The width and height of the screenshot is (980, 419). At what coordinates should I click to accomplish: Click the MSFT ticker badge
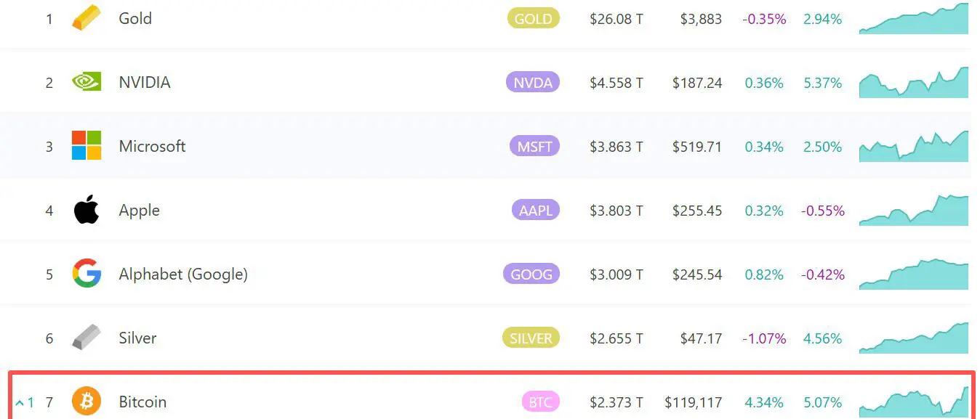click(534, 147)
